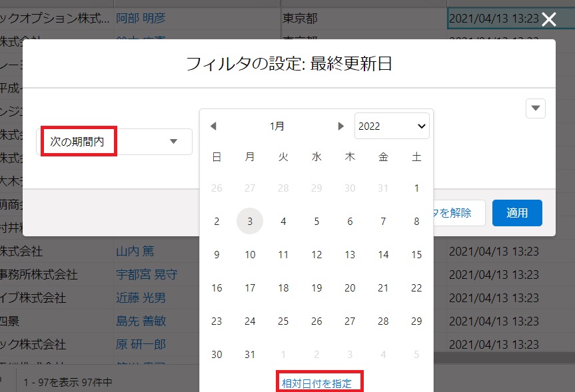This screenshot has width=575, height=392.
Task: Select January 14 in the calendar
Action: coord(383,255)
